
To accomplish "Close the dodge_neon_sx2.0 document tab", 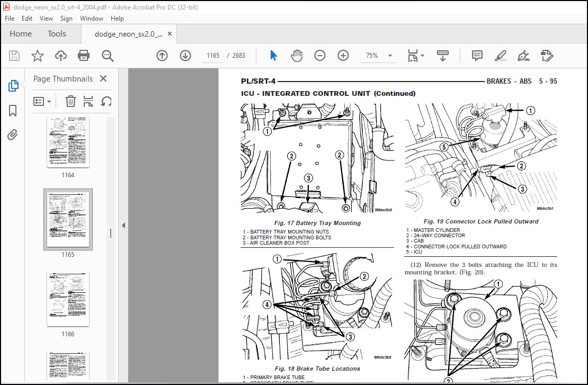I will tap(170, 34).
